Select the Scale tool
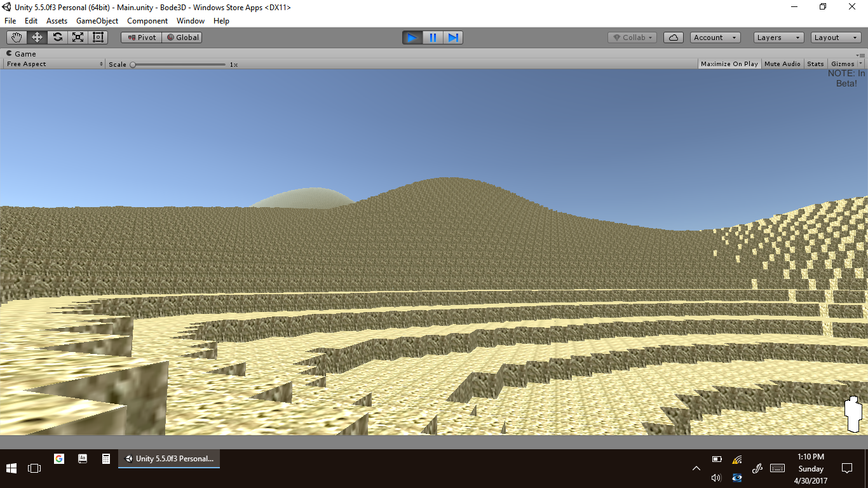The height and width of the screenshot is (488, 868). pyautogui.click(x=78, y=37)
